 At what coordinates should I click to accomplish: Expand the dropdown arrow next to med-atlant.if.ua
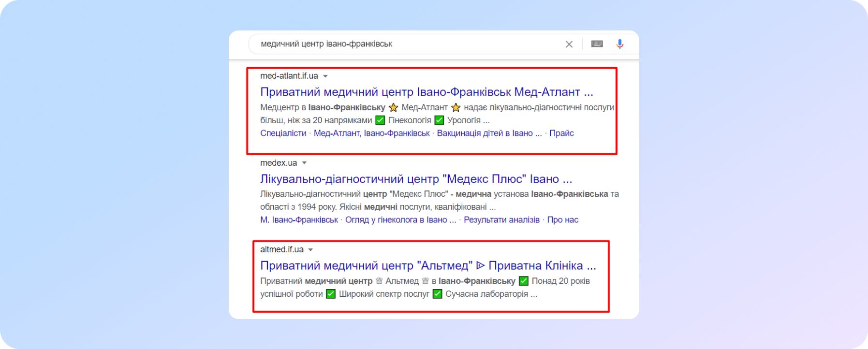pyautogui.click(x=325, y=76)
